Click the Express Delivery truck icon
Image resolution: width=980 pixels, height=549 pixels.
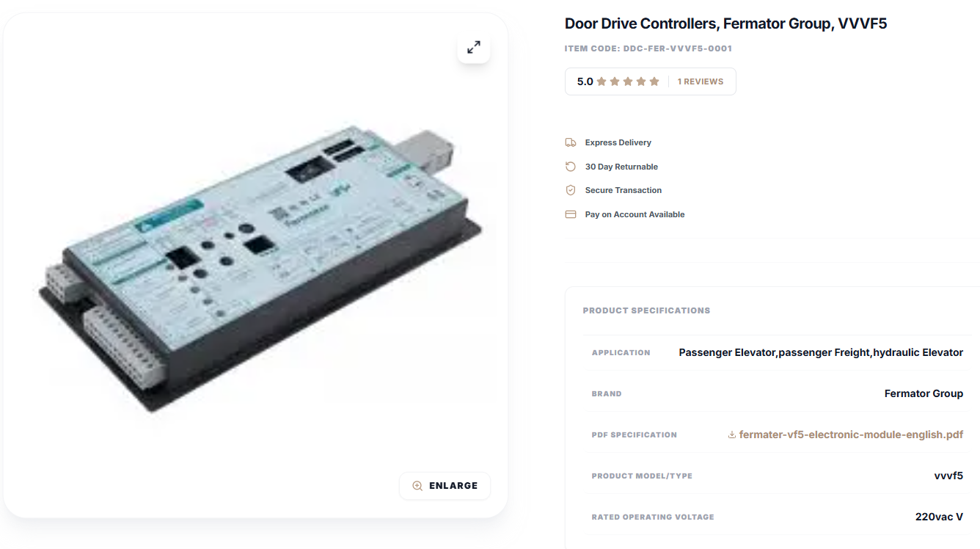(x=571, y=142)
